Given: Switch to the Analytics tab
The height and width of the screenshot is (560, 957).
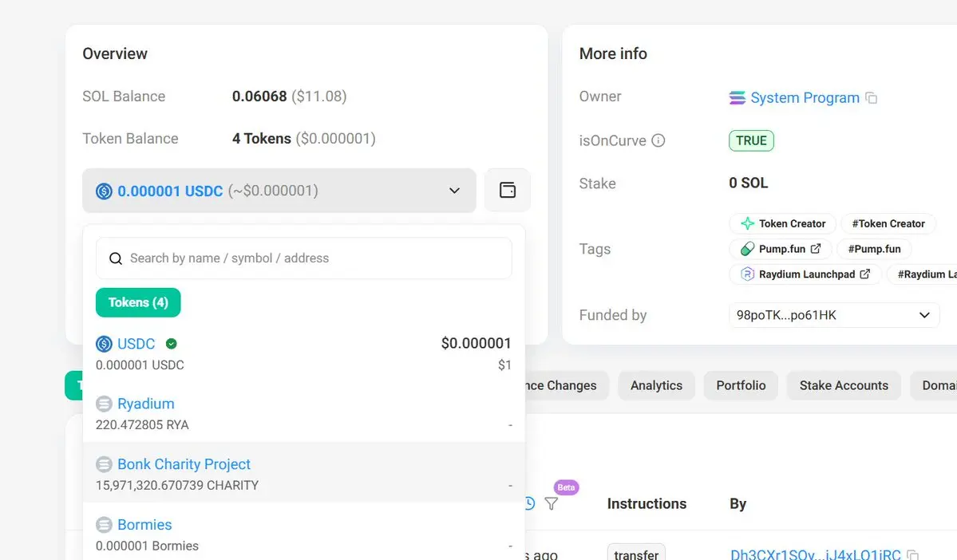Looking at the screenshot, I should 656,385.
